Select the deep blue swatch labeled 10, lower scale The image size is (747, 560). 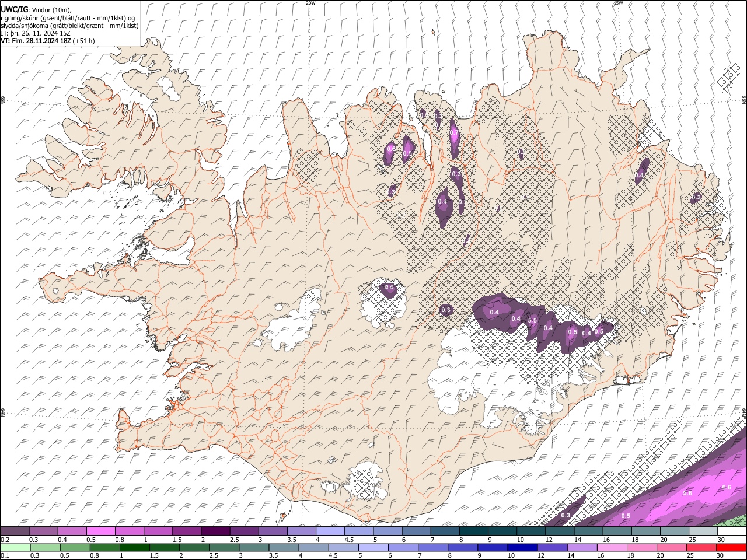coord(523,548)
